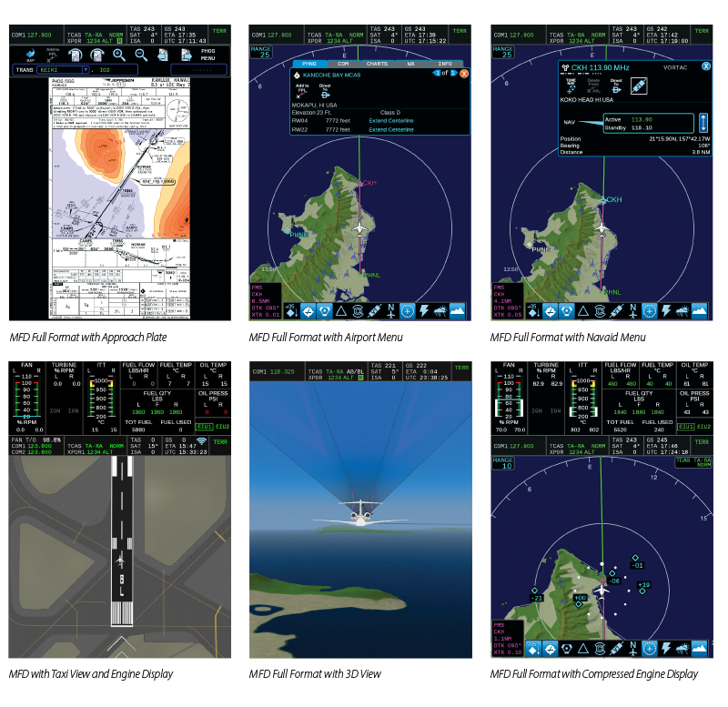Screen dimensions: 728x707
Task: Close the Kaneohe Bay airport popup
Action: [464, 74]
